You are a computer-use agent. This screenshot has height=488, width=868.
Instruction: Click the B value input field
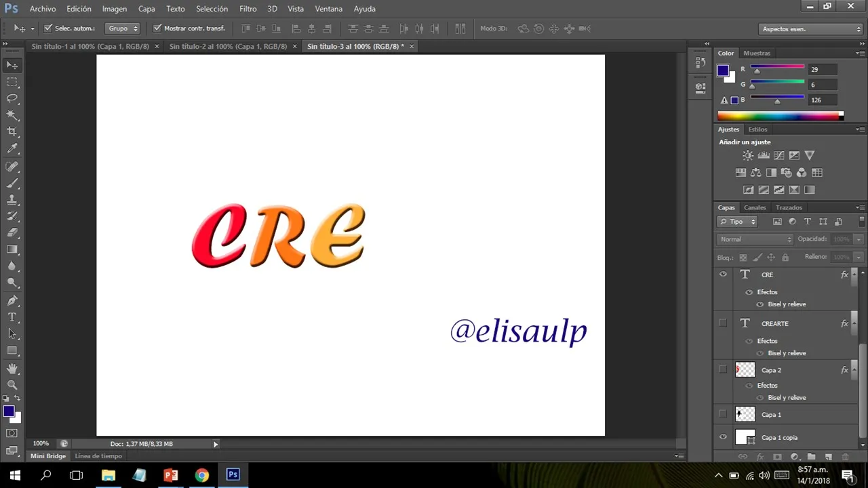point(823,100)
